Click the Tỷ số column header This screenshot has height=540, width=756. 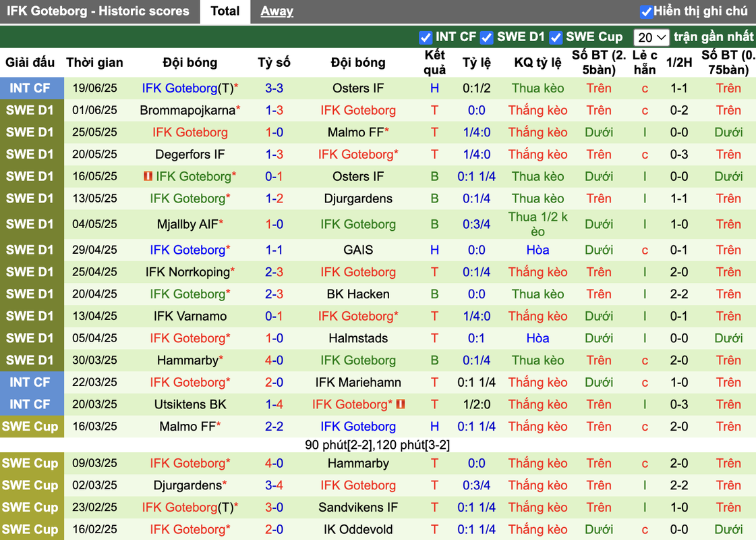274,63
